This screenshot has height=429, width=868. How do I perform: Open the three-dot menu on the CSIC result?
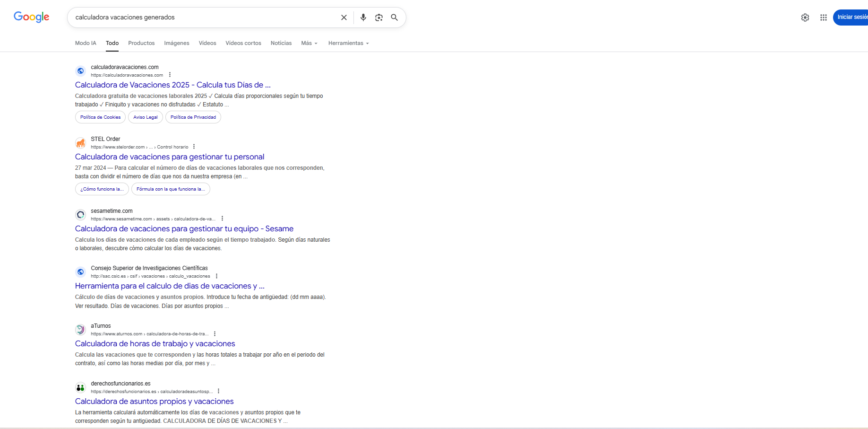217,275
